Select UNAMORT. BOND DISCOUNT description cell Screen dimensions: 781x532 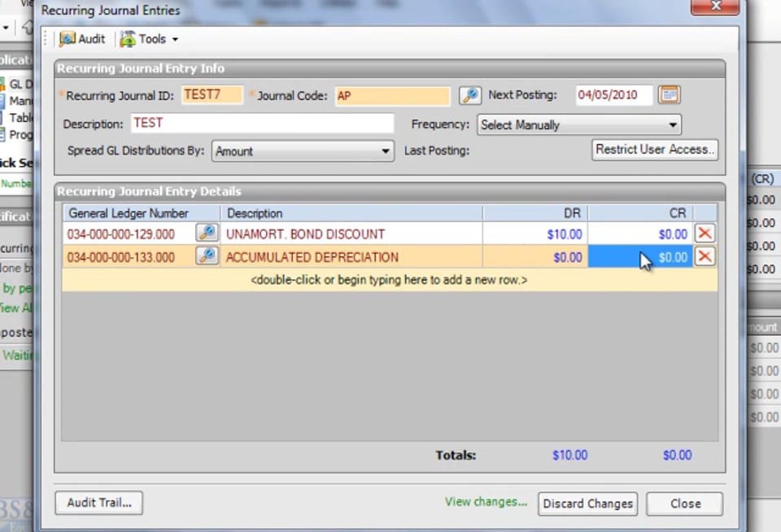[351, 234]
